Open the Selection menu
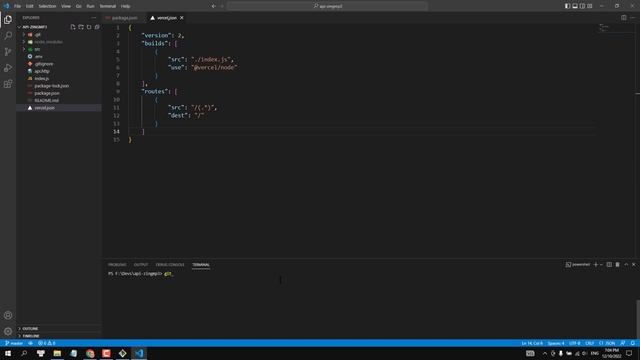640x360 pixels. click(47, 6)
